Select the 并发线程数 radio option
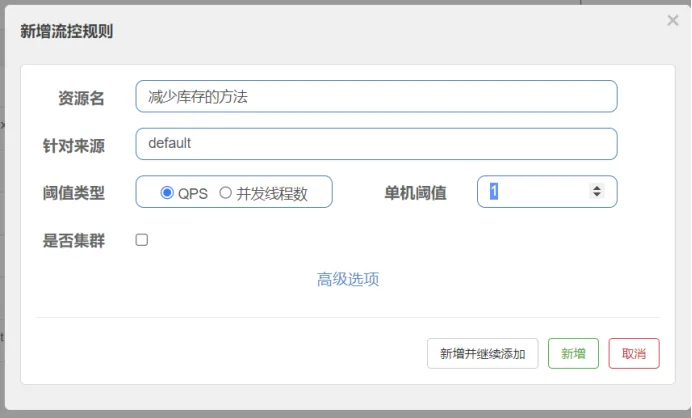Image resolution: width=692 pixels, height=418 pixels. pyautogui.click(x=226, y=192)
